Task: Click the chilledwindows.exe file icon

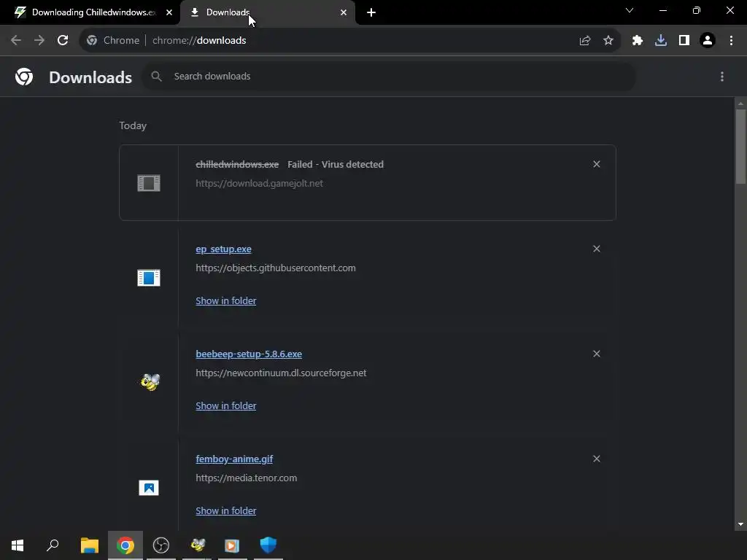Action: pos(149,183)
